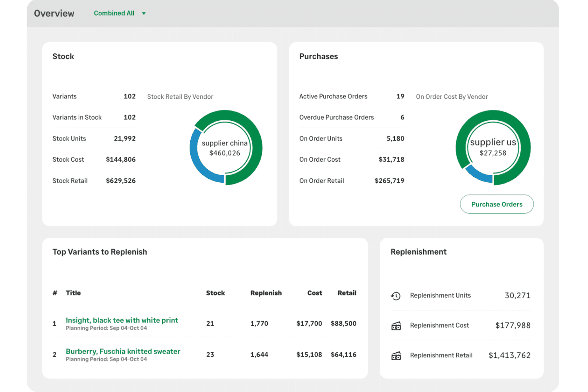Image resolution: width=588 pixels, height=392 pixels.
Task: Click the Stock Retail value $629,526
Action: point(121,181)
